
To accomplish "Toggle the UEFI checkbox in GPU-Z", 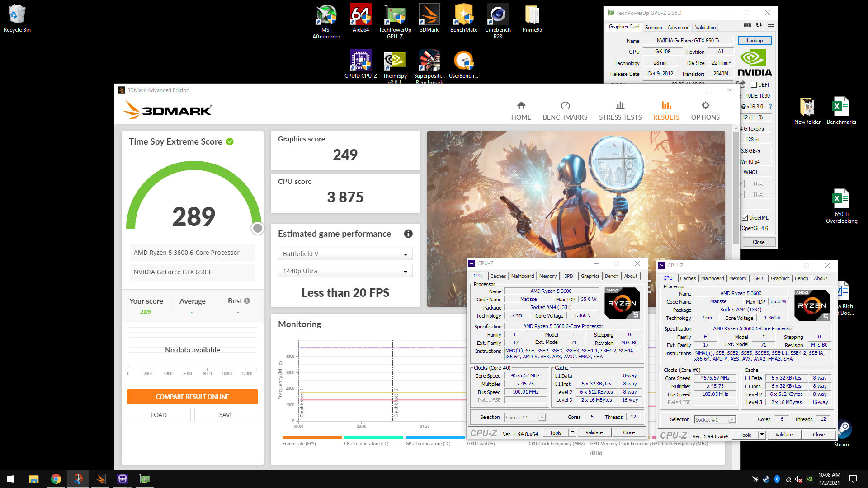I will click(x=754, y=85).
